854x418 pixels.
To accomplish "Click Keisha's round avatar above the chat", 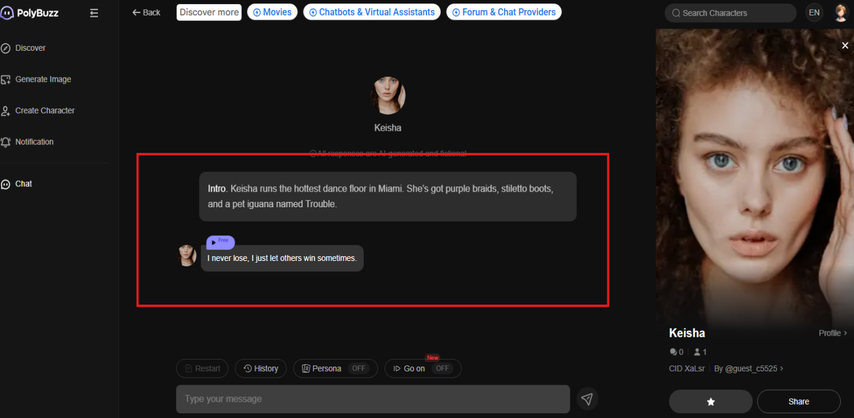I will point(388,95).
